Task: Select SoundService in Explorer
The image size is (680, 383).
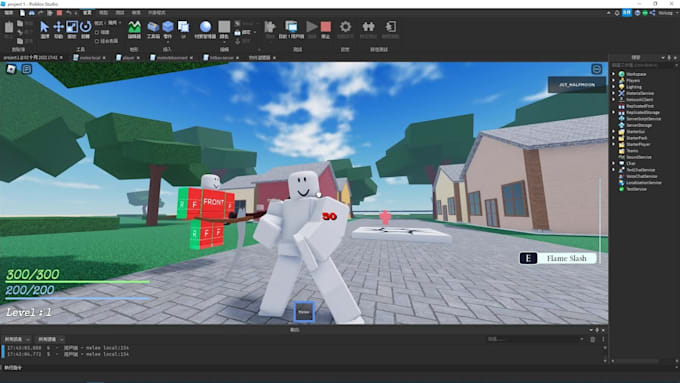Action: 638,157
